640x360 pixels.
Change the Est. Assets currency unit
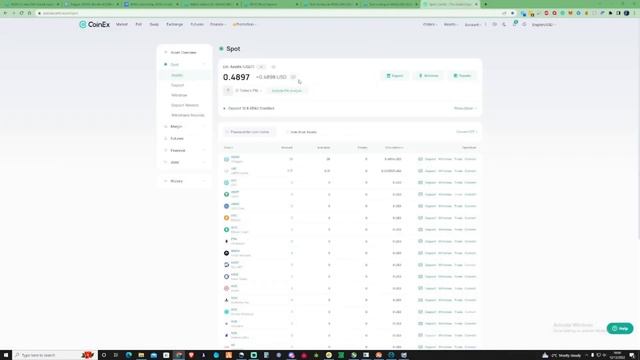[261, 67]
